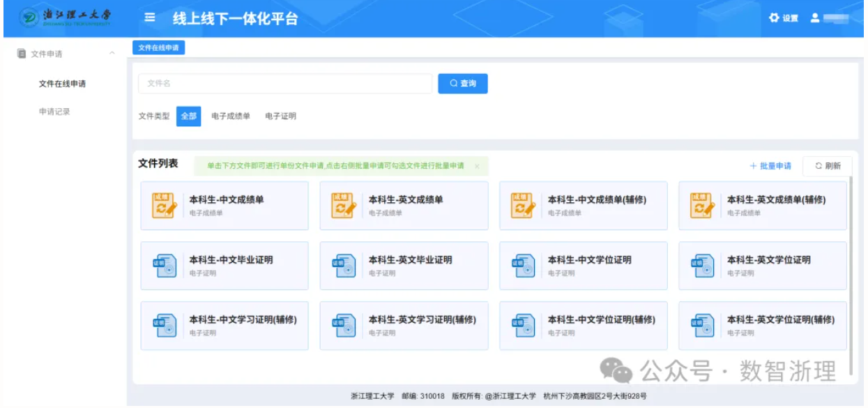
Task: Filter file type by 电子成绩单
Action: [231, 116]
